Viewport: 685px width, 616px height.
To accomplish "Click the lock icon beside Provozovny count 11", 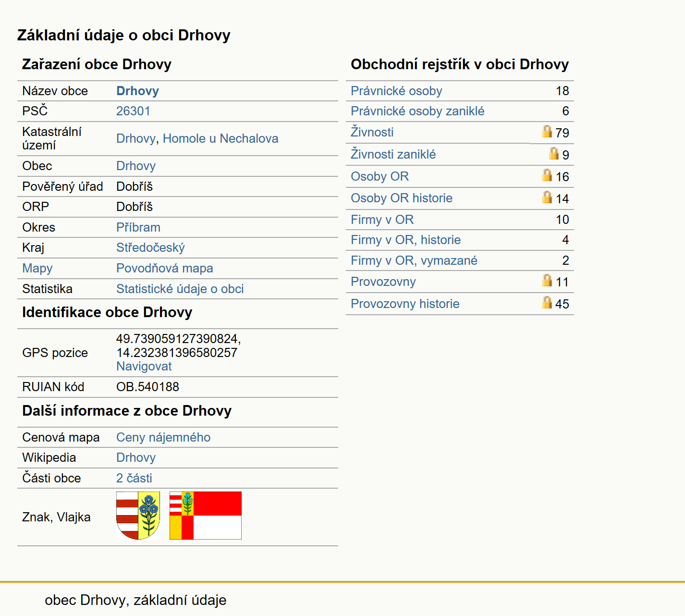I will point(547,280).
